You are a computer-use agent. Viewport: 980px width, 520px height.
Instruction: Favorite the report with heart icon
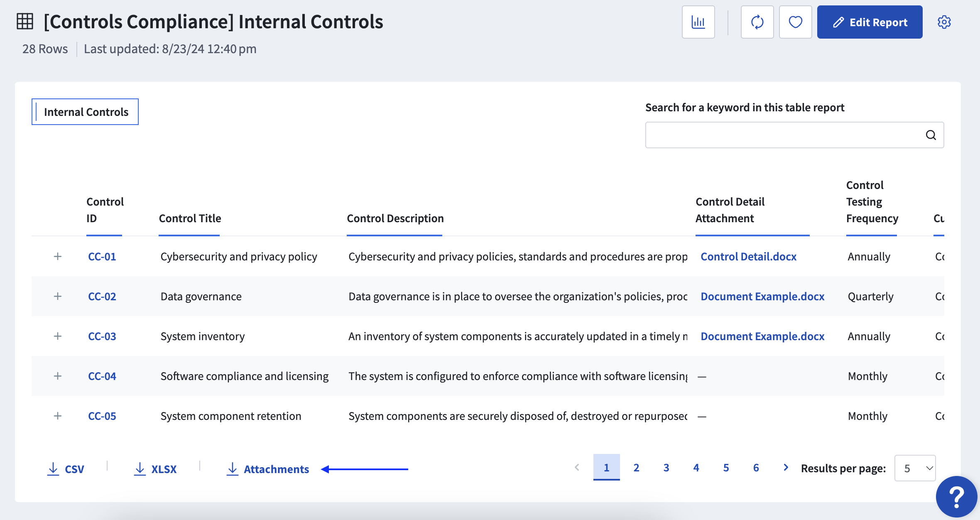[795, 22]
